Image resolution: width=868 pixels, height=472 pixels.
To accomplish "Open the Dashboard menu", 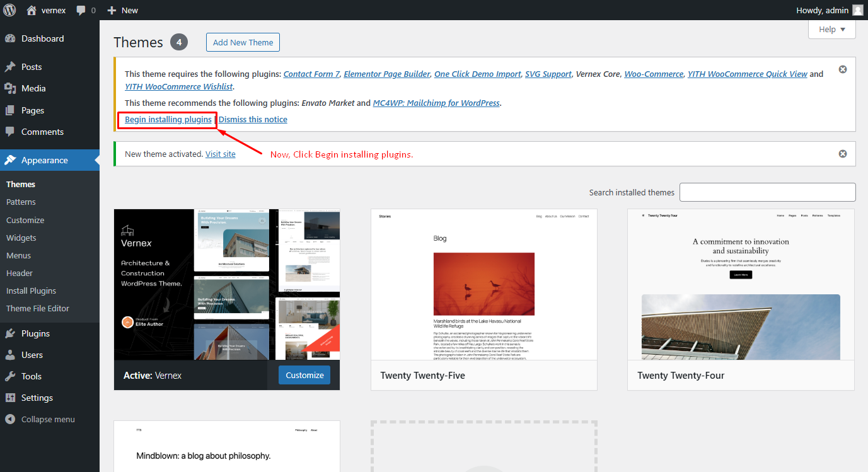I will [x=50, y=38].
